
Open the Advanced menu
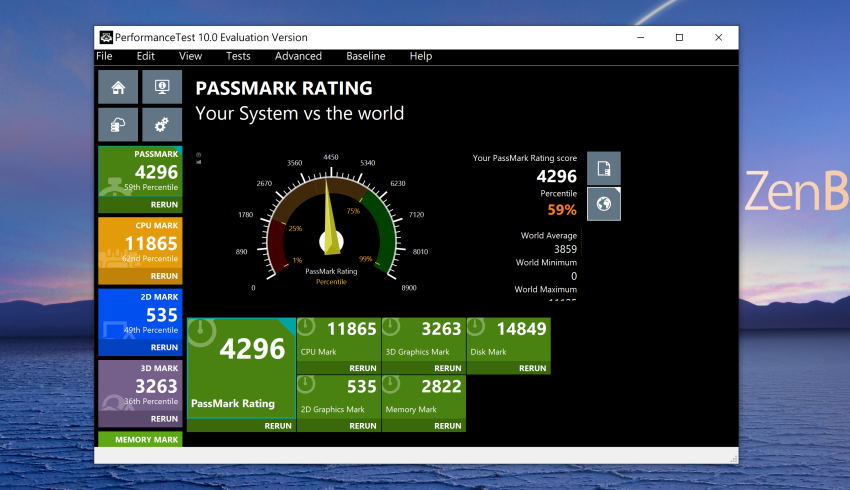tap(298, 56)
